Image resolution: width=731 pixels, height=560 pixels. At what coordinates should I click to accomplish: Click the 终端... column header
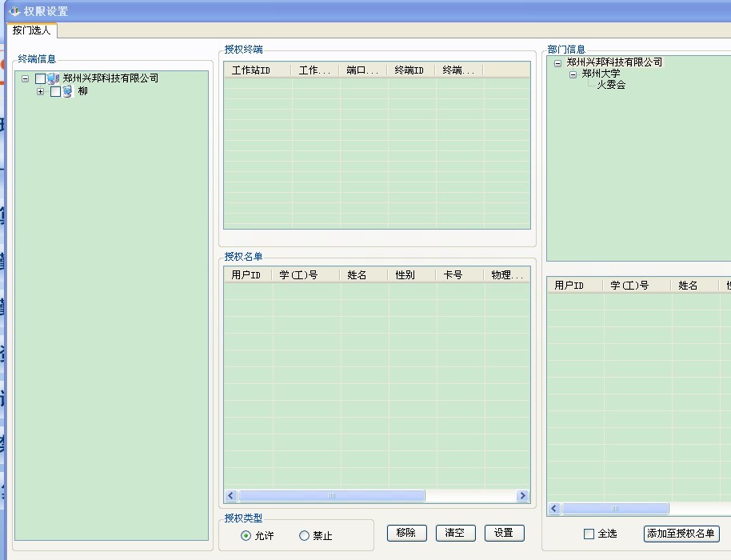459,70
